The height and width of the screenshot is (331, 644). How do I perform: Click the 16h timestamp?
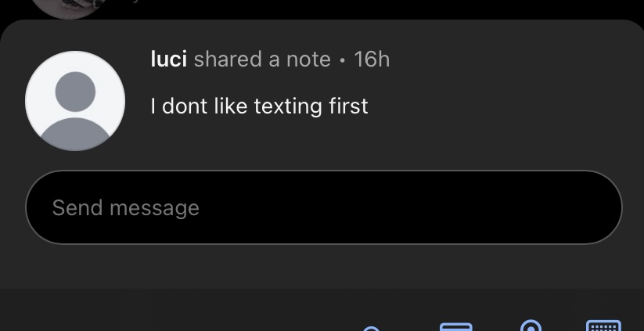coord(372,59)
